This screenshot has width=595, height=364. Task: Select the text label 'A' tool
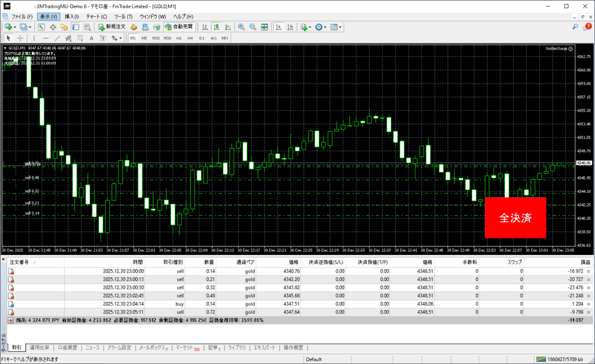(x=91, y=38)
